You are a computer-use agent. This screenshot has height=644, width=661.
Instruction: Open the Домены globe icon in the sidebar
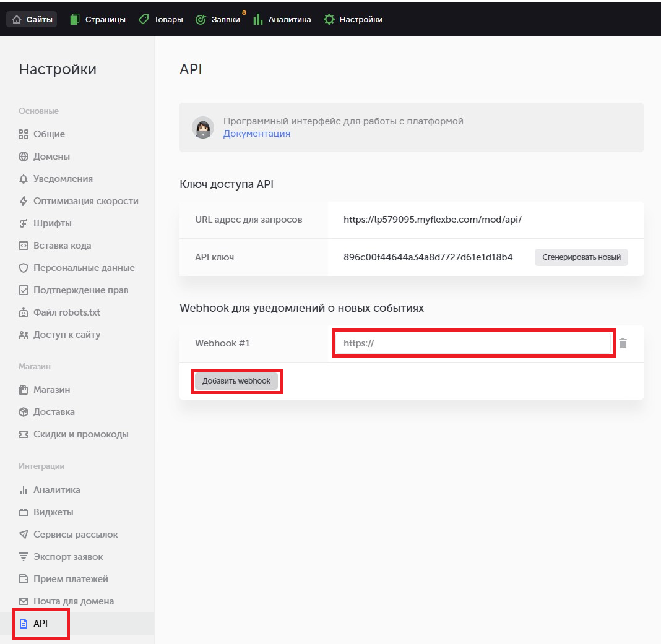click(x=24, y=157)
